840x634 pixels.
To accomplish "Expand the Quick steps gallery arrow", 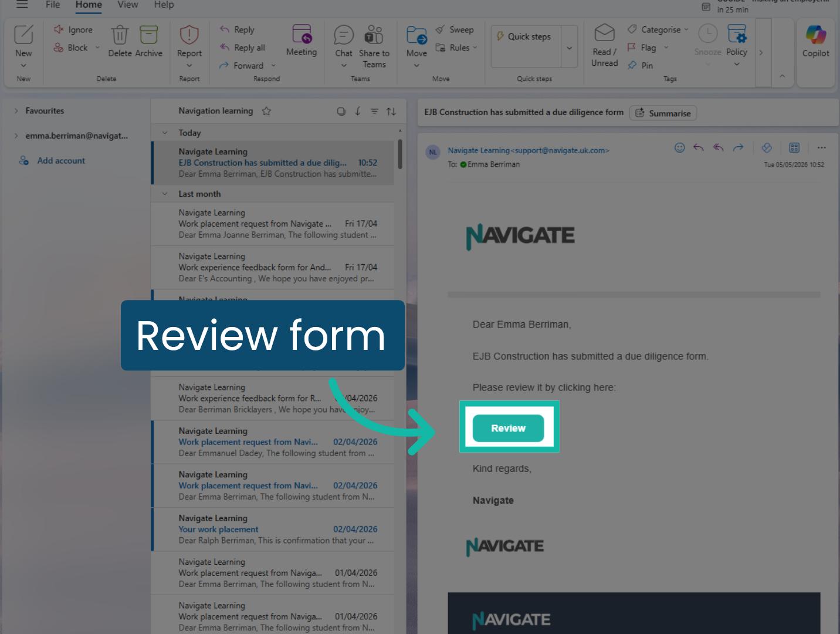I will click(x=569, y=48).
